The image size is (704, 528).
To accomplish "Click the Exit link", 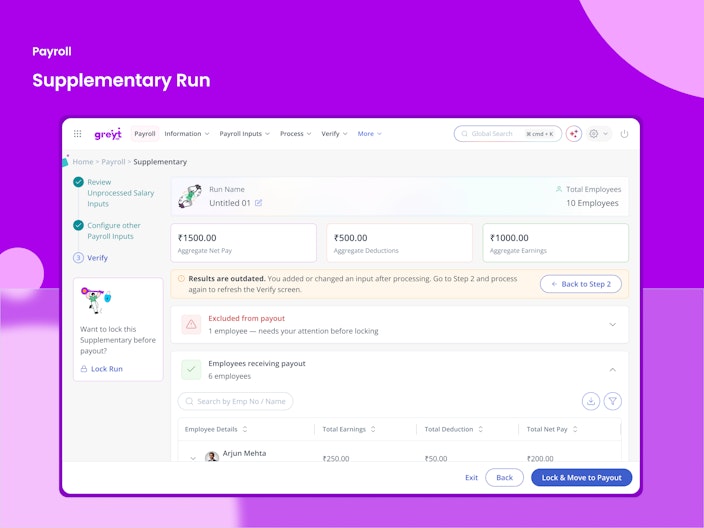I will [x=471, y=477].
